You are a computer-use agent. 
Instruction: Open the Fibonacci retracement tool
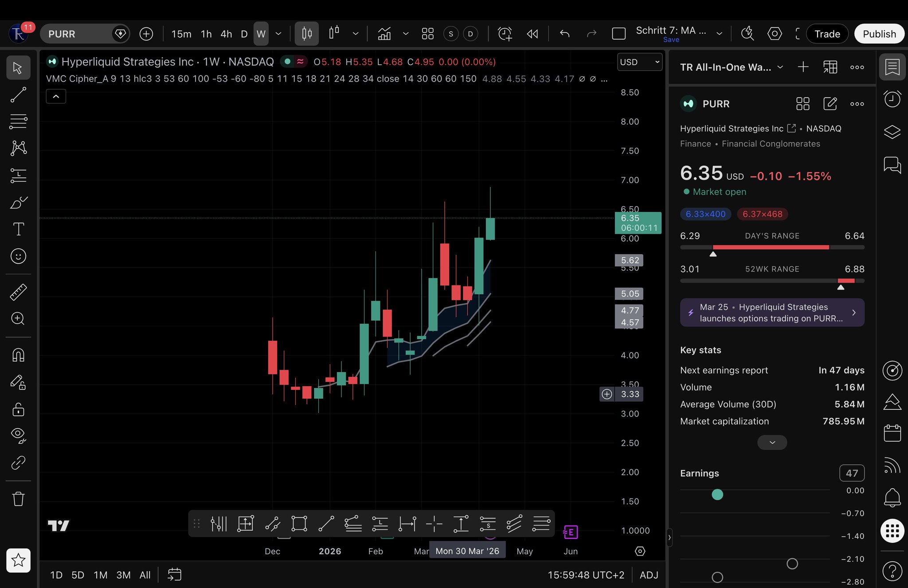18,121
